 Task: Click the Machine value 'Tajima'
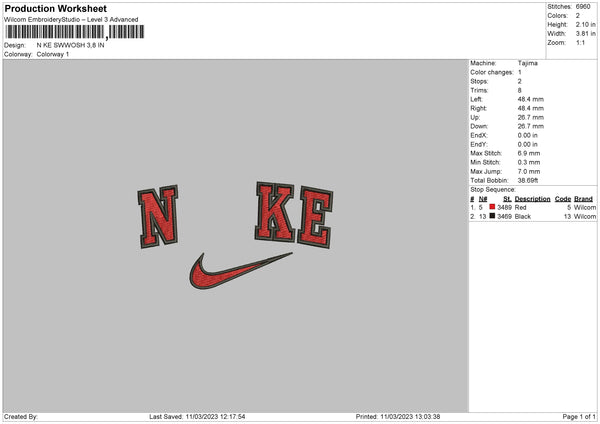pos(528,63)
